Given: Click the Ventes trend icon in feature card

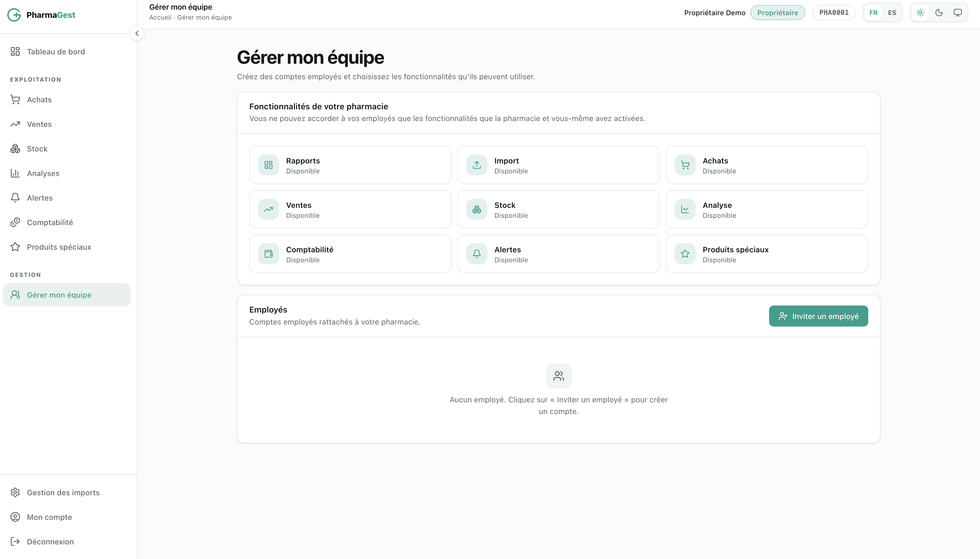Looking at the screenshot, I should [269, 210].
